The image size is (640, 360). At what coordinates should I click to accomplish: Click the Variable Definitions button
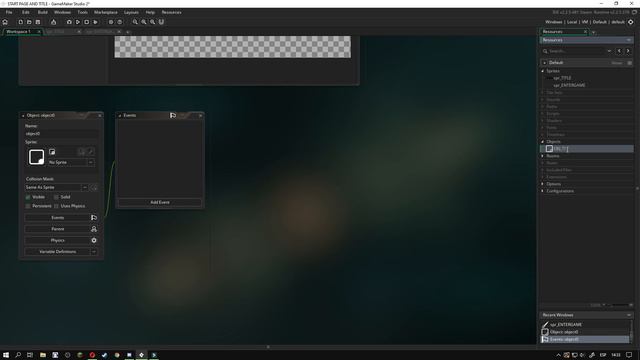(x=58, y=252)
